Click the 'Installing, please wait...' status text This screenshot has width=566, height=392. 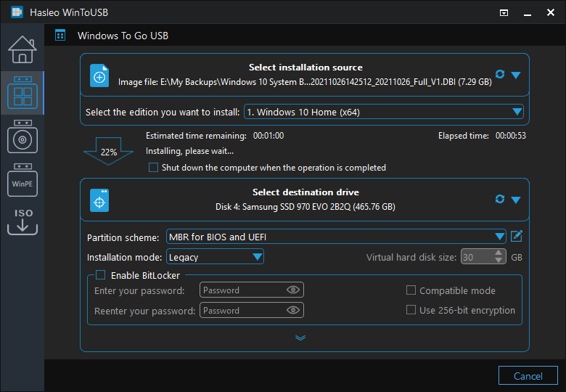pos(189,151)
